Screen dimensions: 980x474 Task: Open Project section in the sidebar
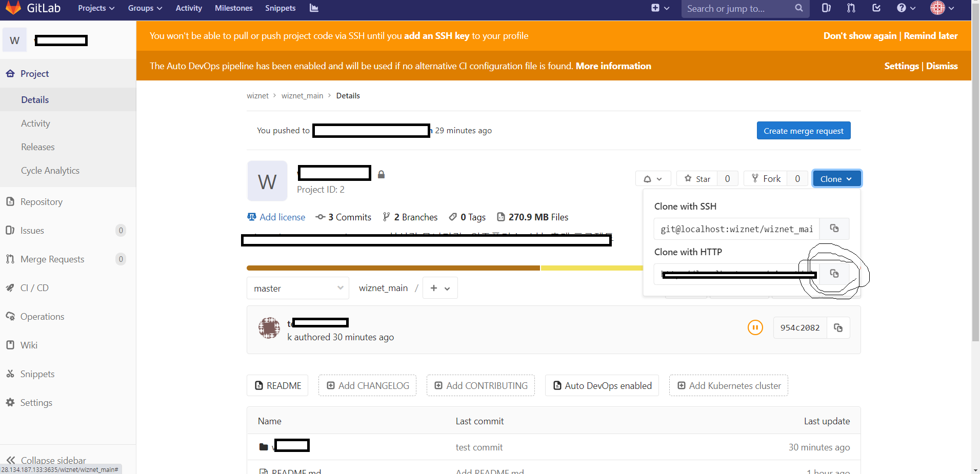tap(68, 74)
